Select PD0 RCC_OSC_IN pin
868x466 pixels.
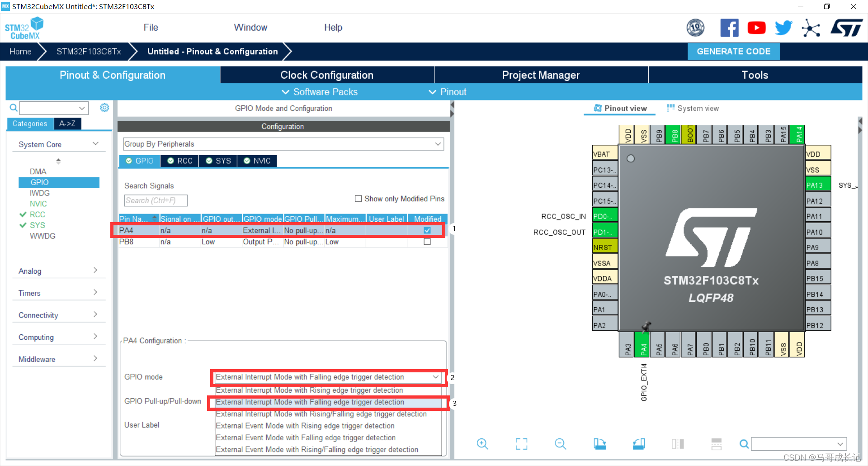click(605, 216)
